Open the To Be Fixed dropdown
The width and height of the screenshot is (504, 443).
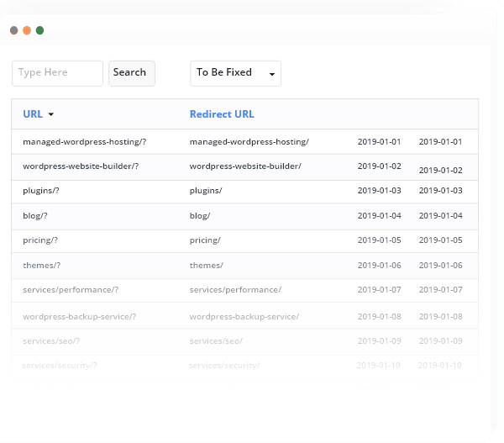coord(235,73)
